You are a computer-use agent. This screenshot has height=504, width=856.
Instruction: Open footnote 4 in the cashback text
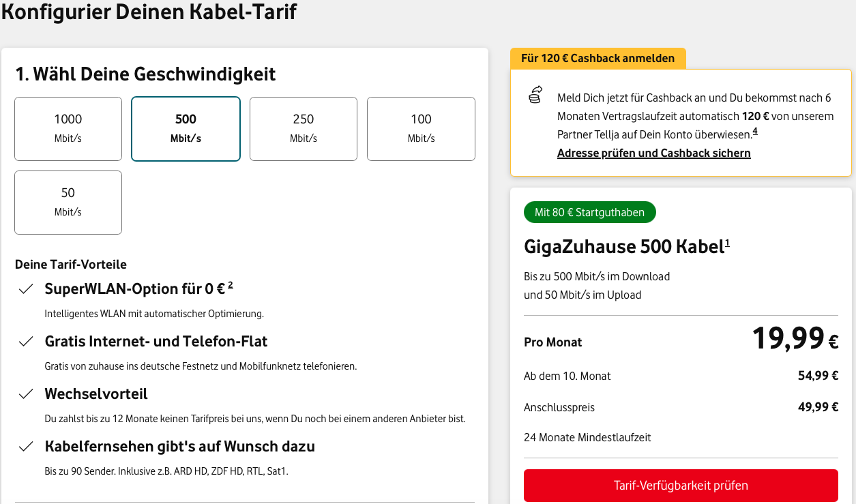pos(755,130)
